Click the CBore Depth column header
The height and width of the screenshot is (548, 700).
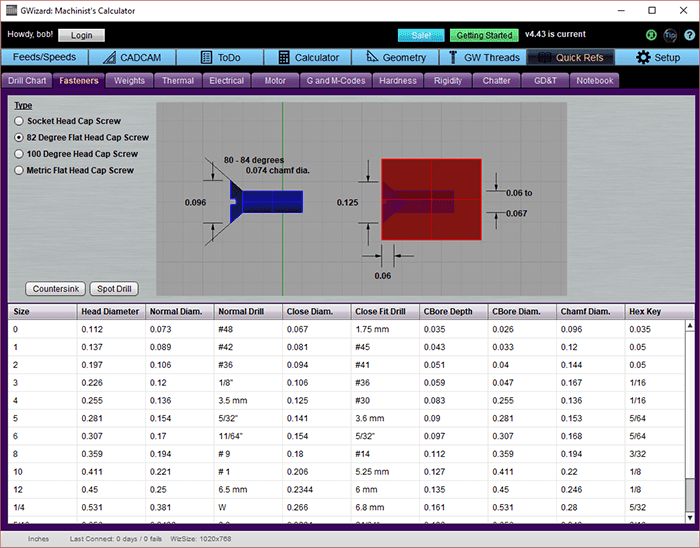pos(454,311)
